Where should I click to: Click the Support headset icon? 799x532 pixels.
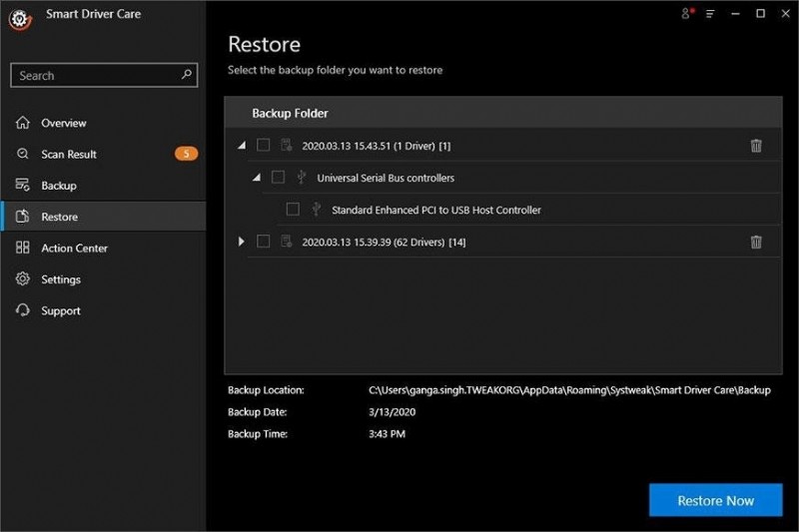pos(22,310)
